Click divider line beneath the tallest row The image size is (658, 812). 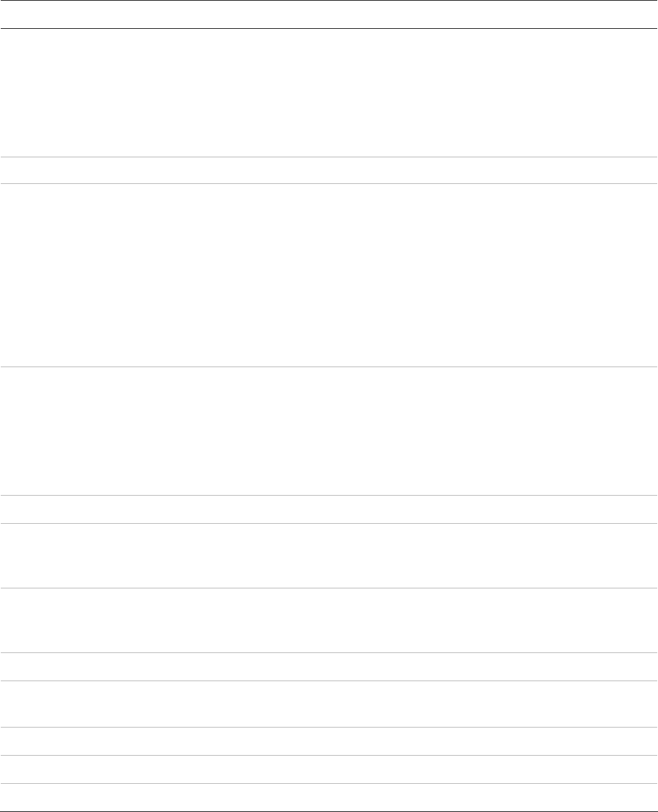tap(329, 368)
